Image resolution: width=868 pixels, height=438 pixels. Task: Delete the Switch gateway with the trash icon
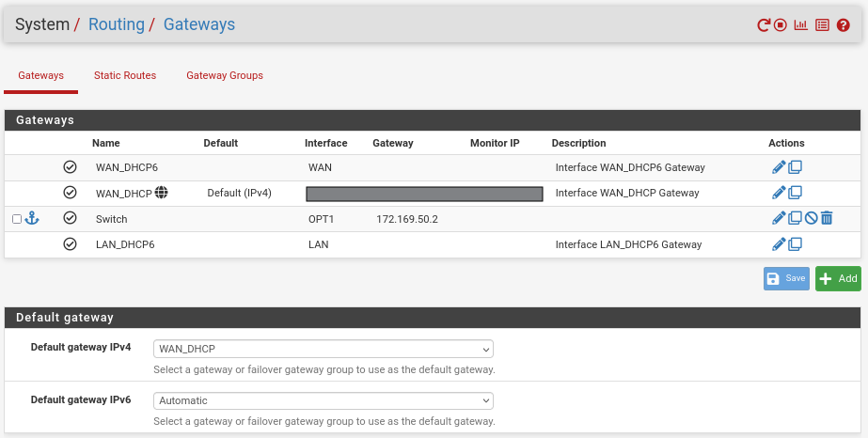[827, 218]
